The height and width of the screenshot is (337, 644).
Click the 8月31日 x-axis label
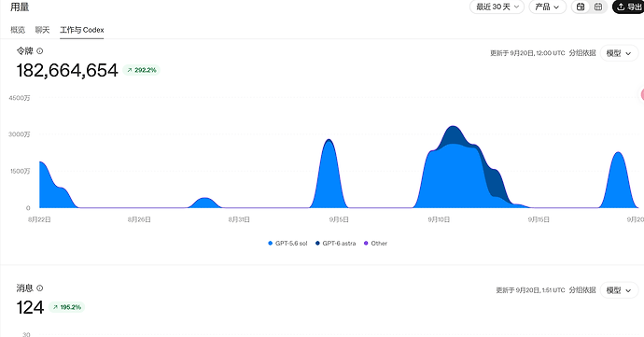pos(239,220)
